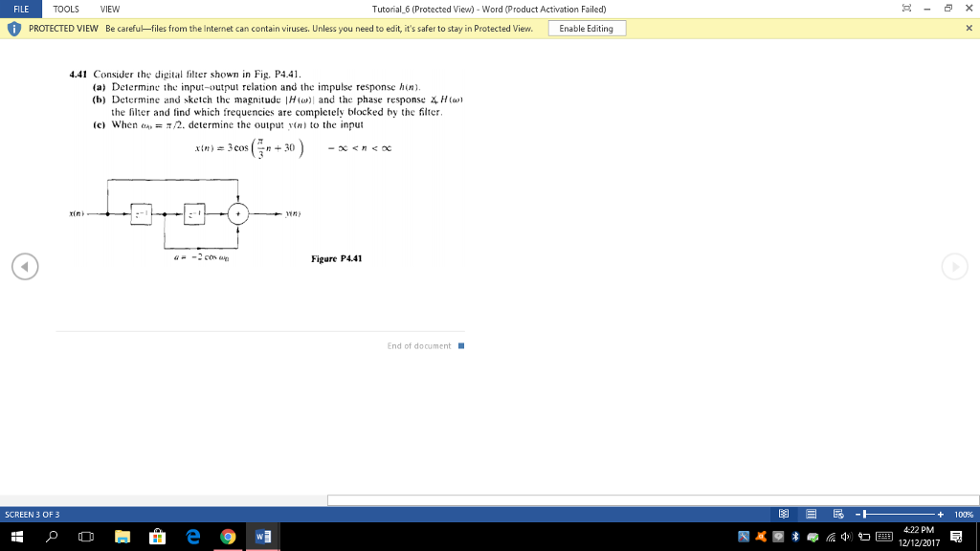Viewport: 980px width, 551px height.
Task: Open the TOOLS menu
Action: tap(65, 9)
